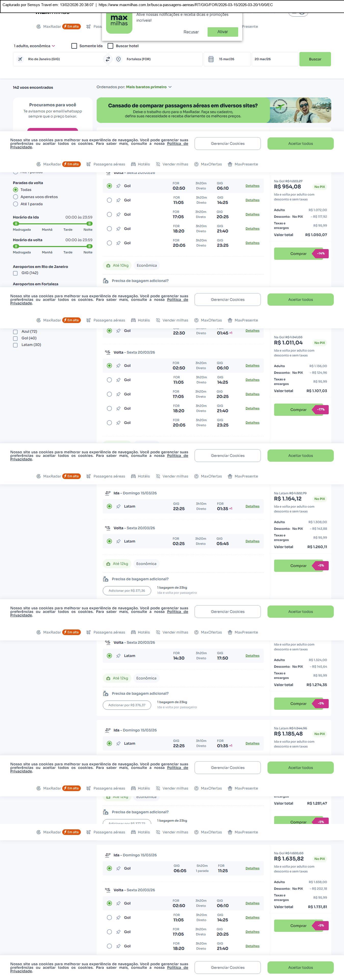Click the Horário da ida slider left handle
The width and height of the screenshot is (344, 980).
coord(16,224)
